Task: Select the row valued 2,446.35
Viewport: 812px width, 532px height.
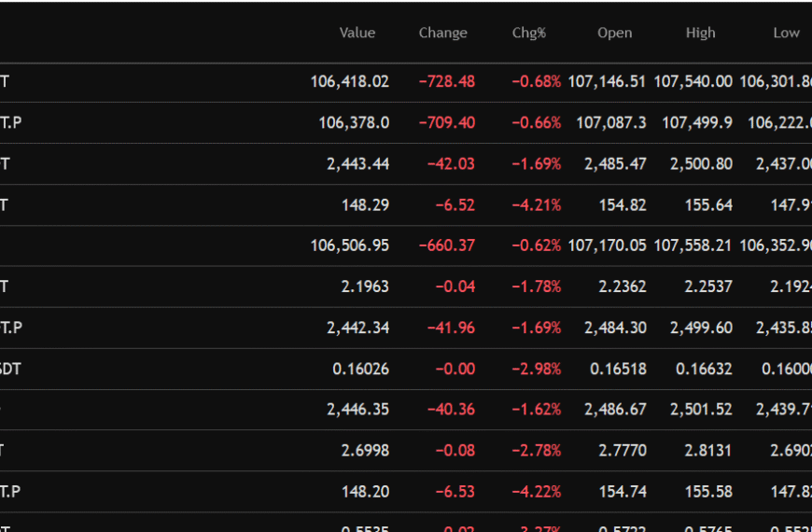Action: (x=357, y=410)
